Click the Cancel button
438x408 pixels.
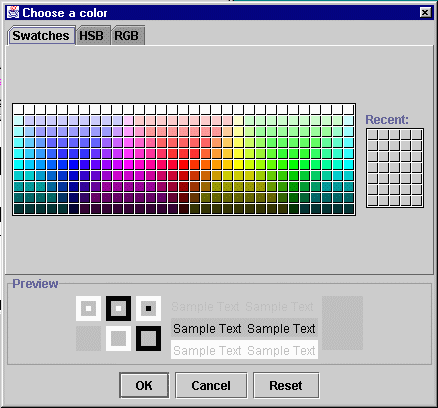coord(211,385)
